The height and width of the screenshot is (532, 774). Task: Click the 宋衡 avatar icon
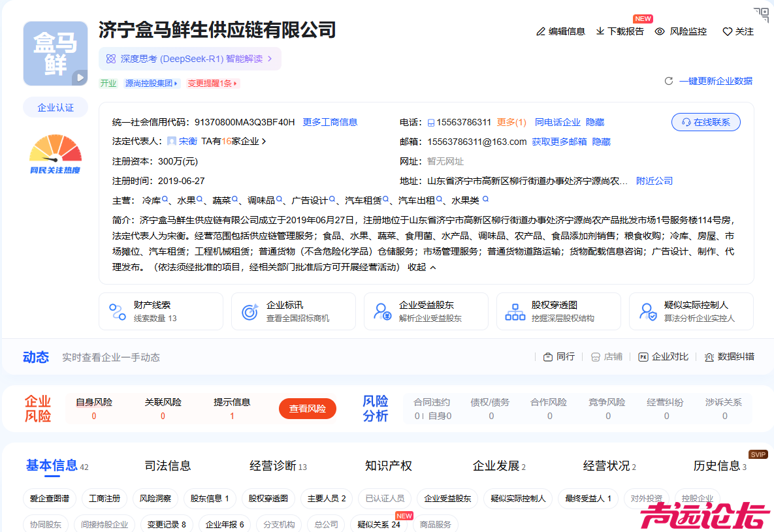(x=172, y=141)
